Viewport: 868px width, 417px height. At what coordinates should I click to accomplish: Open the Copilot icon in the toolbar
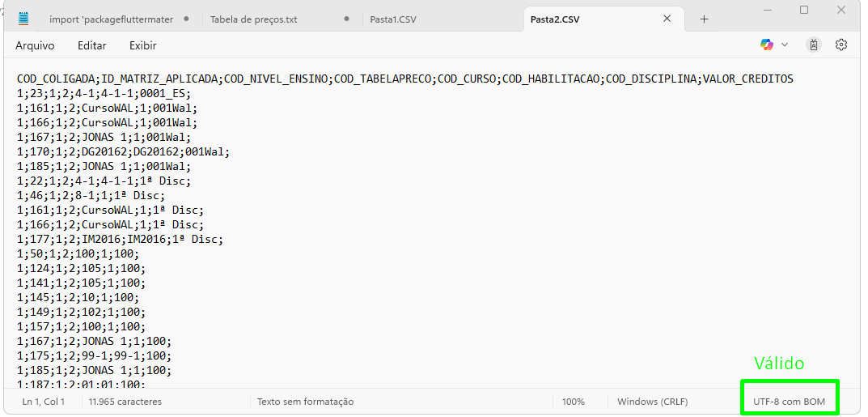point(766,45)
